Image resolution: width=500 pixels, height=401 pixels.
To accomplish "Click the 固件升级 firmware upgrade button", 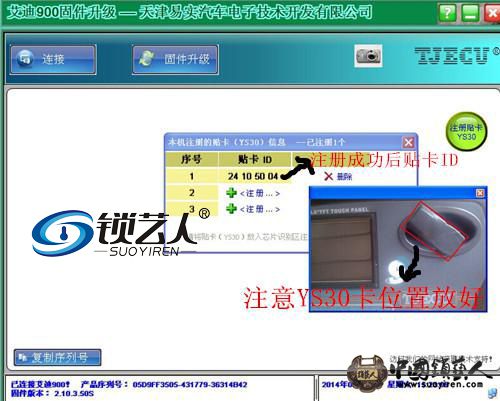I will coord(175,59).
